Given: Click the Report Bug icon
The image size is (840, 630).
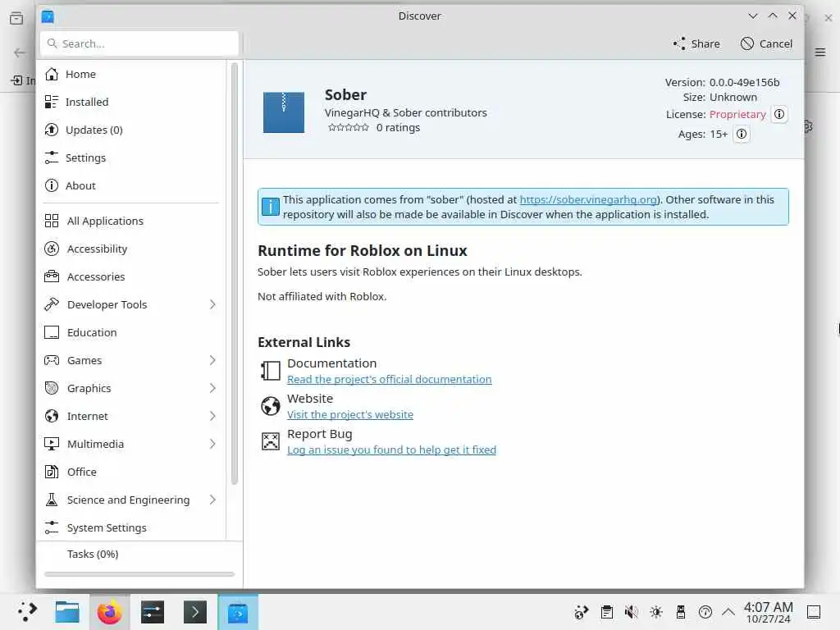Looking at the screenshot, I should (271, 441).
